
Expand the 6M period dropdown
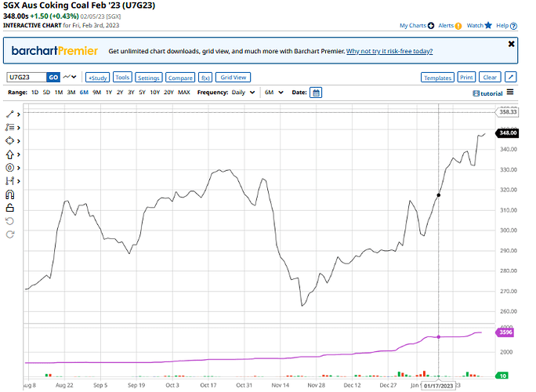[x=273, y=93]
